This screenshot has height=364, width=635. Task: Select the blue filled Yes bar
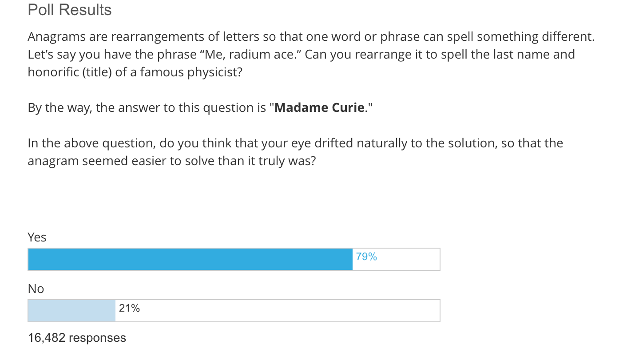click(190, 259)
